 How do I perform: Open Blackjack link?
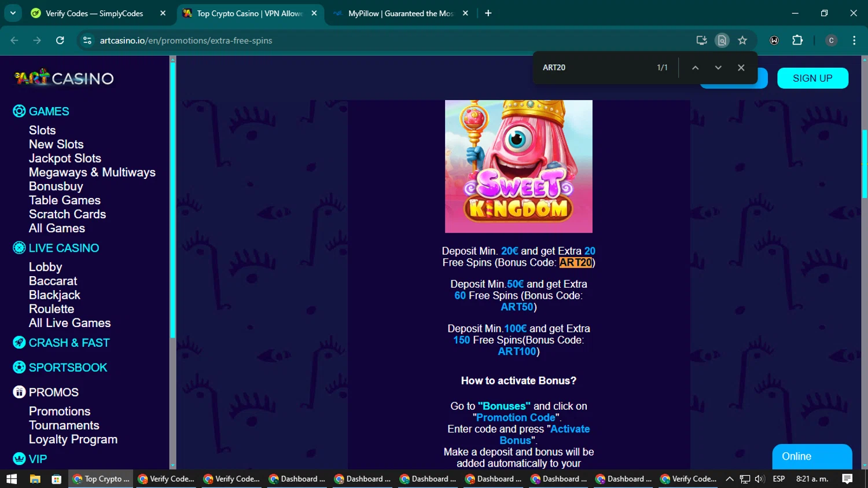tap(54, 295)
